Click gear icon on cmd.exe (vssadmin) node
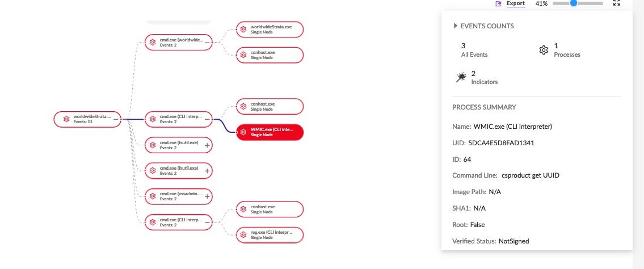Viewport: 644px width, 269px height. [152, 196]
